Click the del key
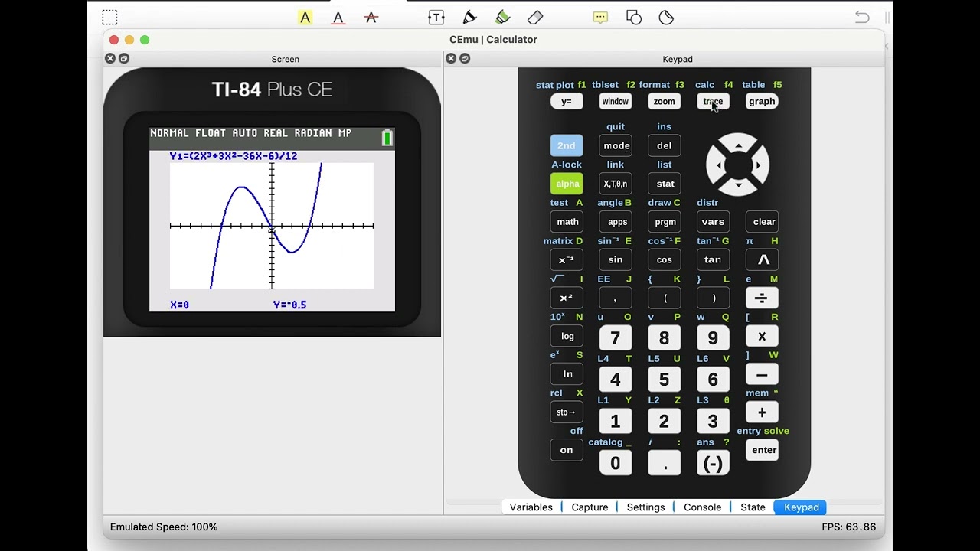Viewport: 980px width, 551px height. pyautogui.click(x=664, y=145)
